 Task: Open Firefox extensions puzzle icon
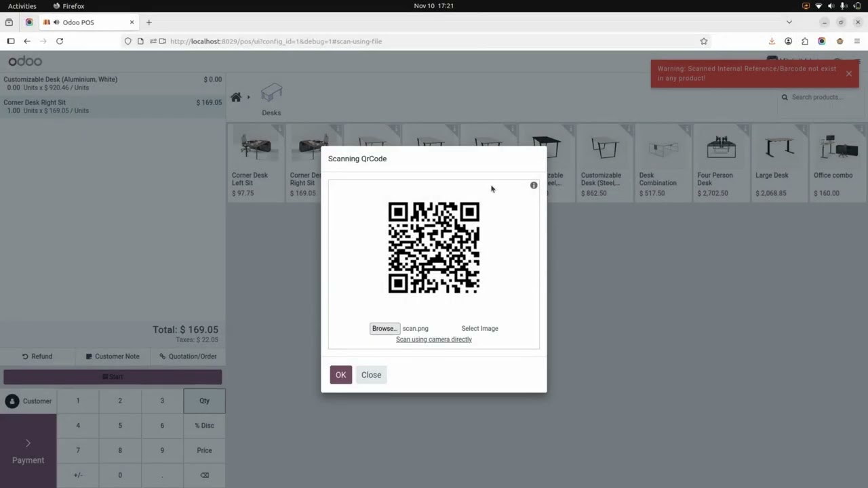pyautogui.click(x=805, y=41)
